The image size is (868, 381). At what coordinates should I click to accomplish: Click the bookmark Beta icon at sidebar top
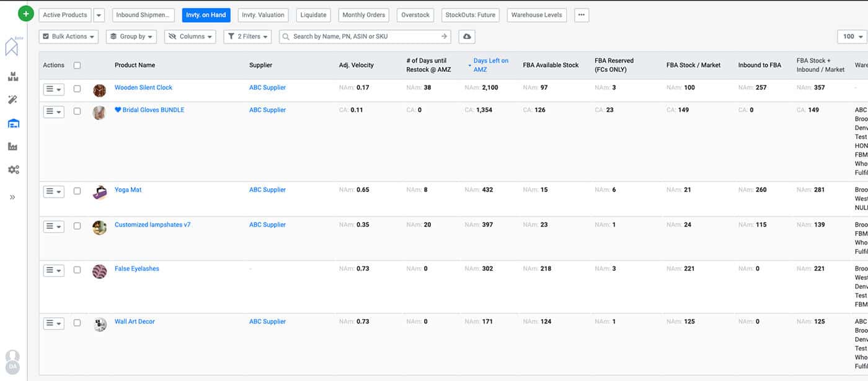[x=12, y=46]
